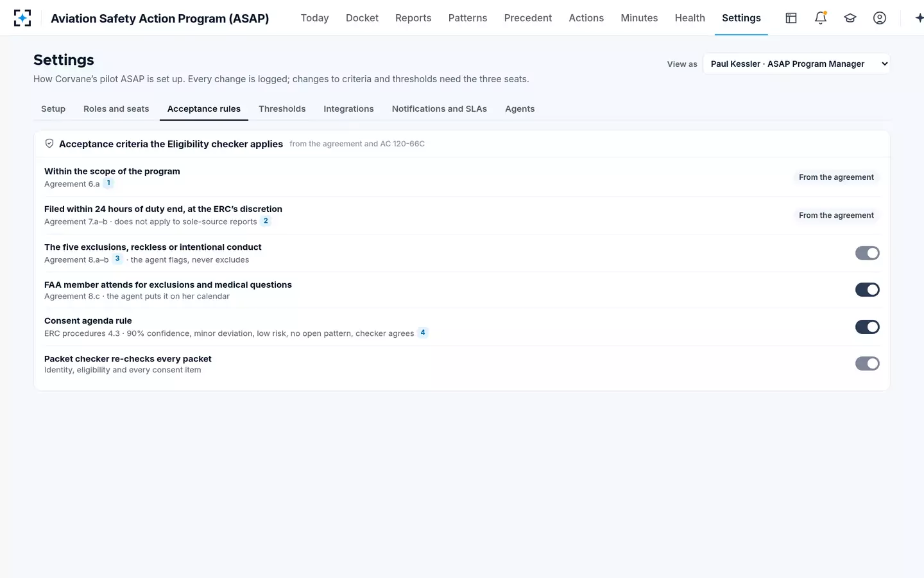Click the ASAP app logo icon
This screenshot has height=578, width=924.
22,18
